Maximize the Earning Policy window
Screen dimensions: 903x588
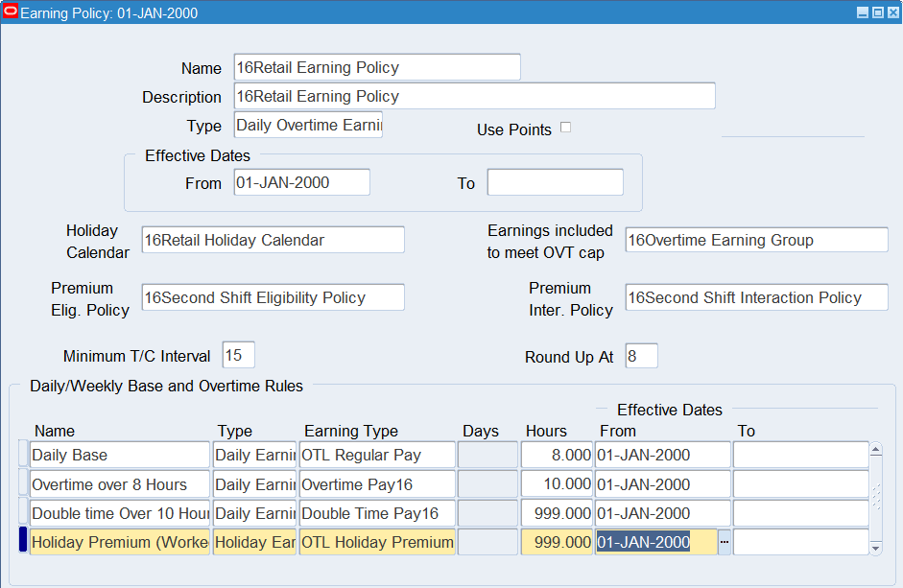pos(876,12)
